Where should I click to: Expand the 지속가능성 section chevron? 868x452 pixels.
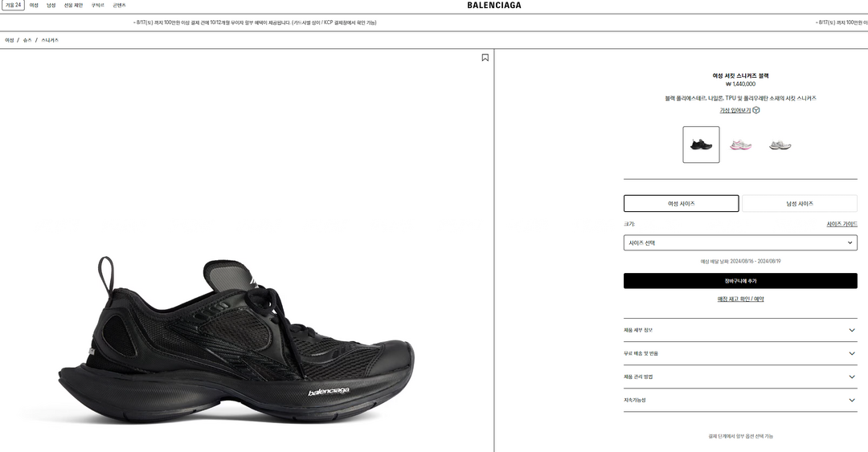click(851, 400)
